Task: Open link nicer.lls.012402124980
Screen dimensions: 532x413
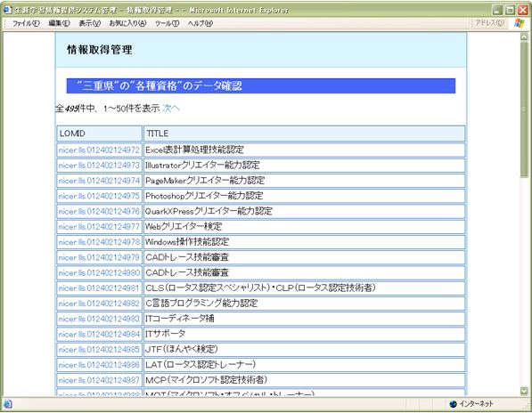Action: (99, 272)
